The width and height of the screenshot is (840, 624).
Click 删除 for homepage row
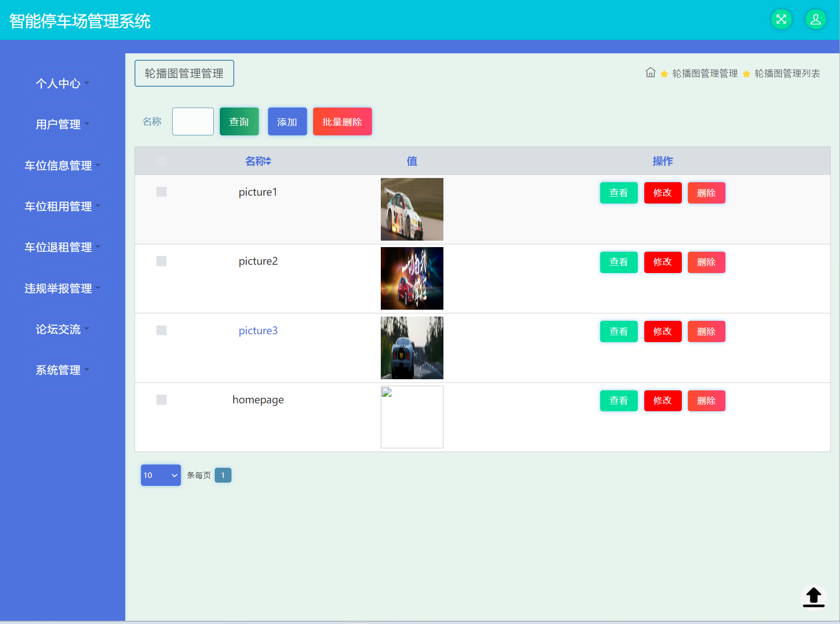(x=706, y=401)
